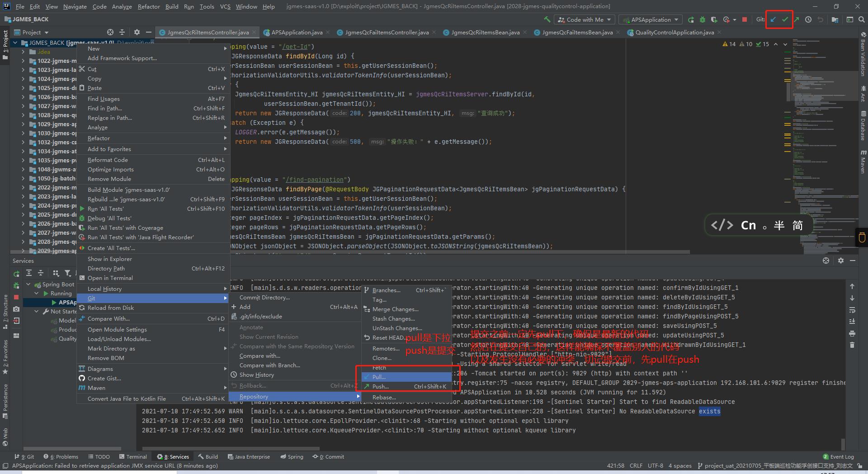Toggle the Persistence tool window sidebar button

5,402
